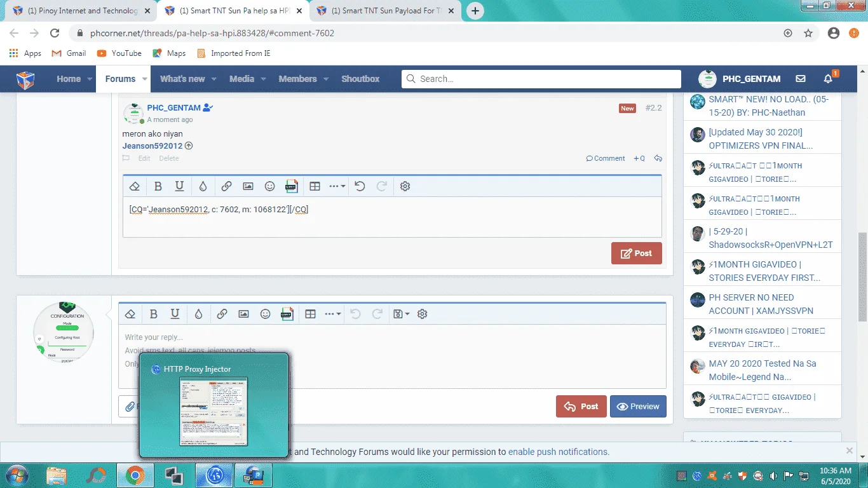Dismiss the push notification bar
This screenshot has height=488, width=868.
(850, 451)
